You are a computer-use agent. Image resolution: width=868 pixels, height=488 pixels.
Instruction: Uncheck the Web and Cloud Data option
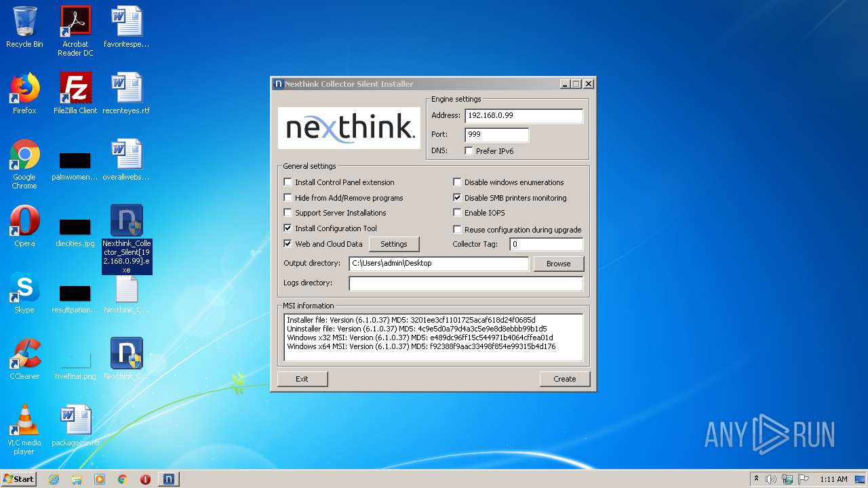(x=288, y=244)
